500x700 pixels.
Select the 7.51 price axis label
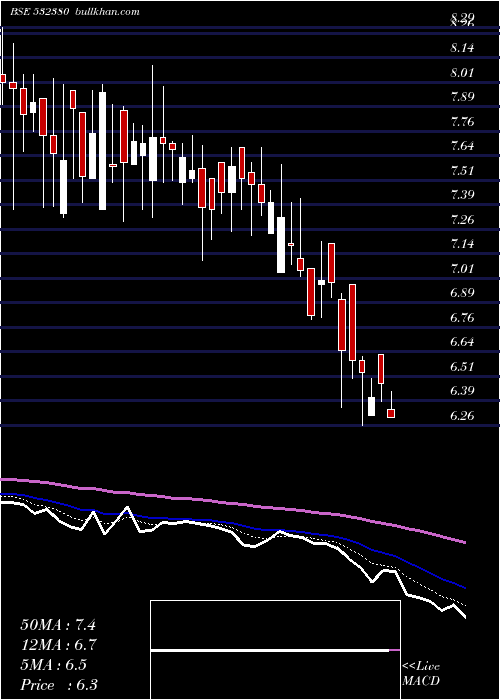click(x=462, y=171)
